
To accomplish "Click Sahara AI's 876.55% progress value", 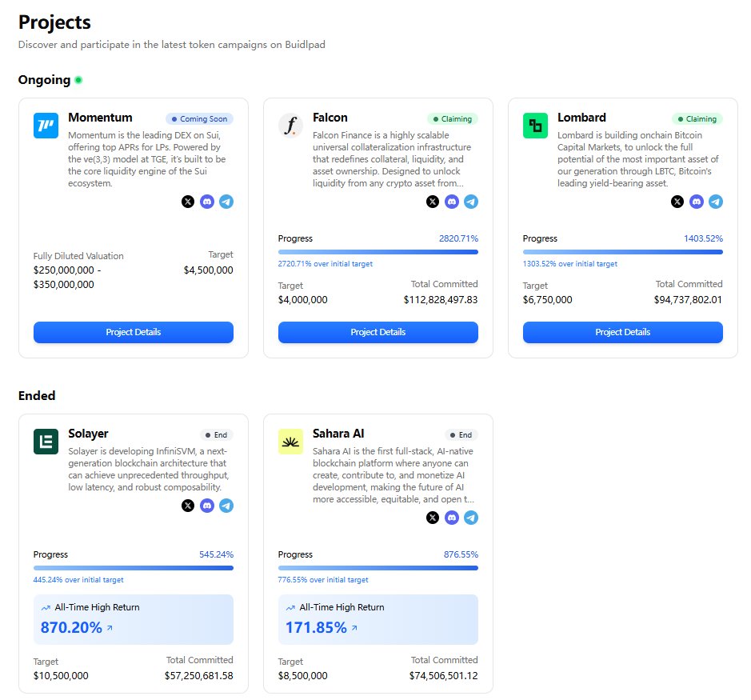I will 461,554.
